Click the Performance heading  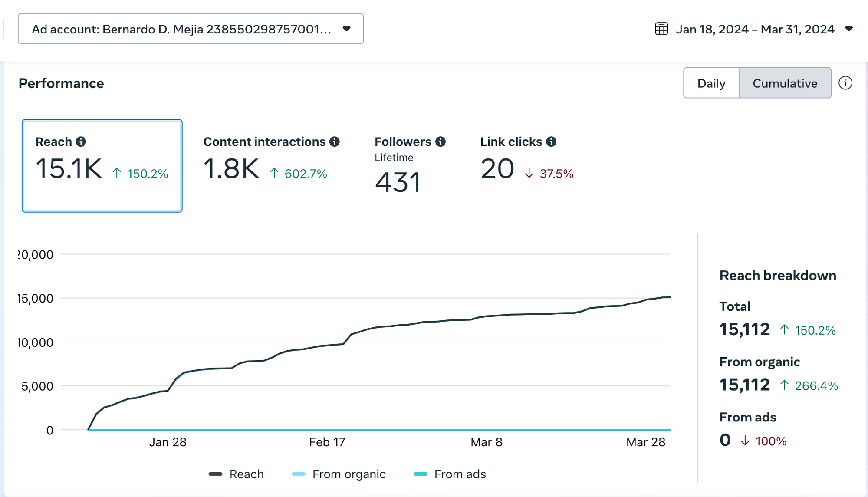61,83
